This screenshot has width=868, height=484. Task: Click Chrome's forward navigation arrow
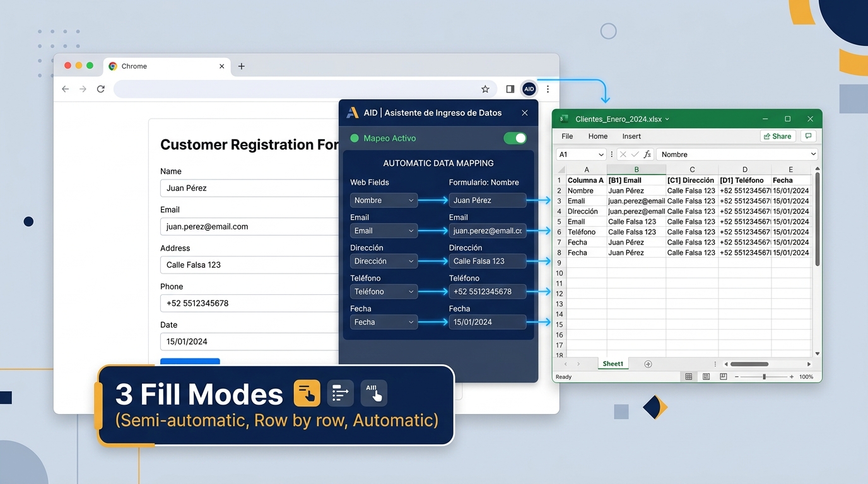pos(83,89)
